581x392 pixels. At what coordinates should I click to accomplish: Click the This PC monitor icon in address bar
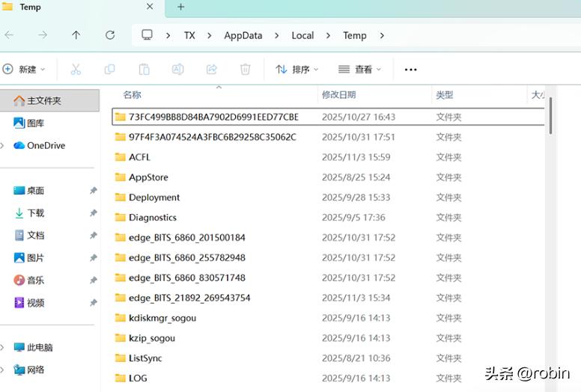click(x=147, y=35)
